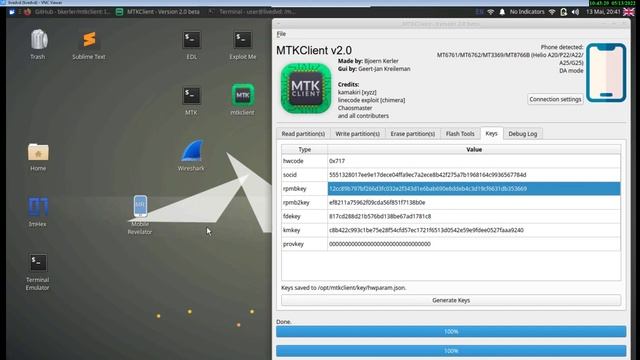Select the Keys tab
Image resolution: width=640 pixels, height=360 pixels.
491,133
